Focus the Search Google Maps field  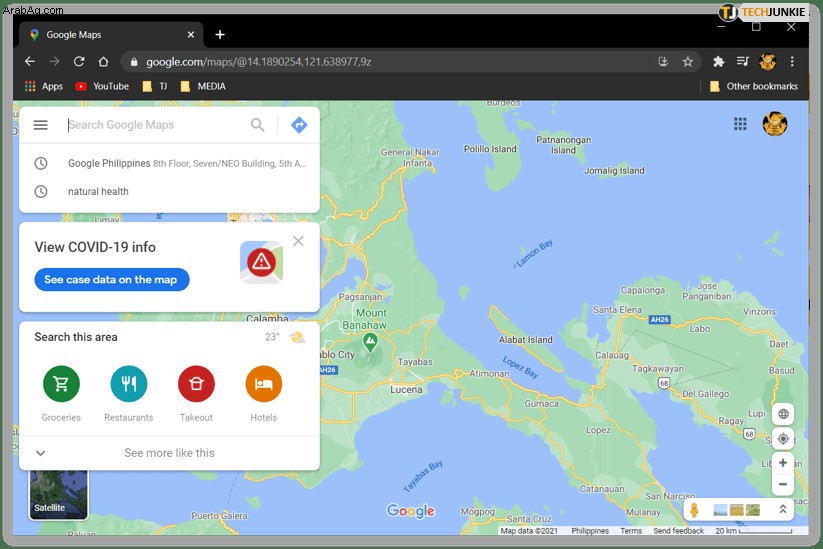click(x=157, y=125)
